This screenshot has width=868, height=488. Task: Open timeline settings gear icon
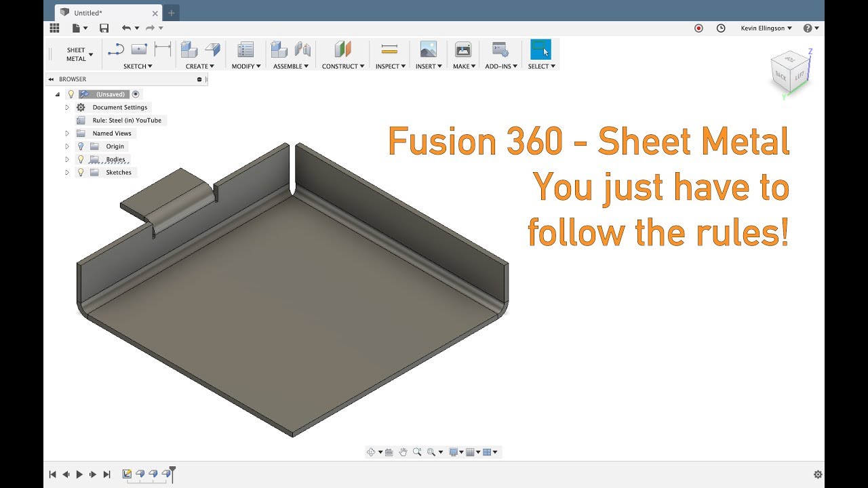[818, 474]
